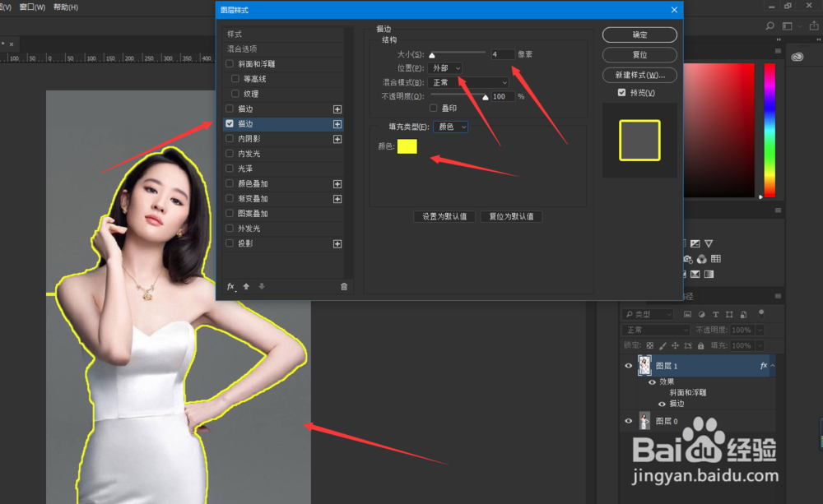Lock image pixels brush icon
The height and width of the screenshot is (504, 823).
point(663,345)
